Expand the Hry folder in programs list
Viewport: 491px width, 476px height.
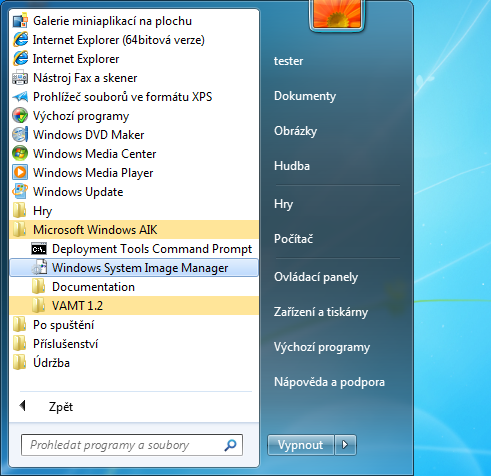134,211
